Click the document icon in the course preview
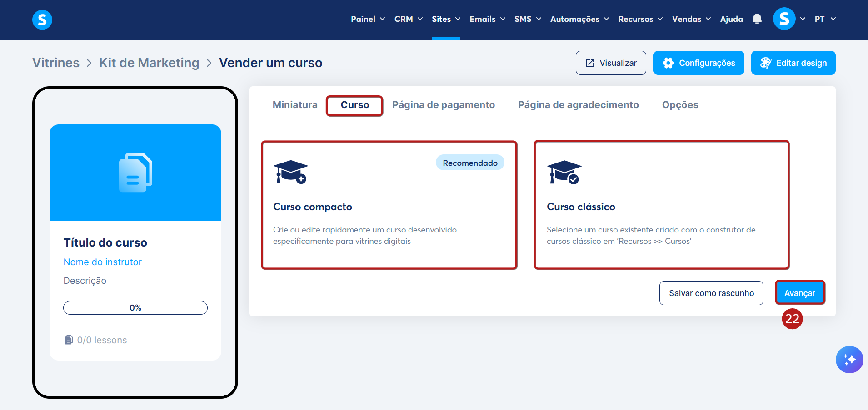This screenshot has height=410, width=868. 135,173
